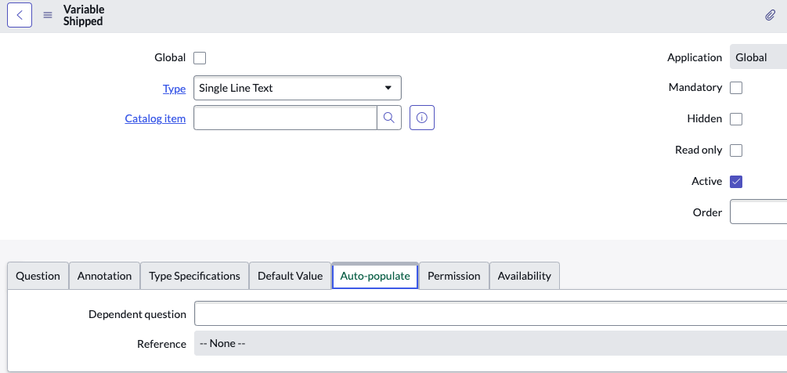
Task: Toggle the Read only checkbox
Action: point(736,150)
